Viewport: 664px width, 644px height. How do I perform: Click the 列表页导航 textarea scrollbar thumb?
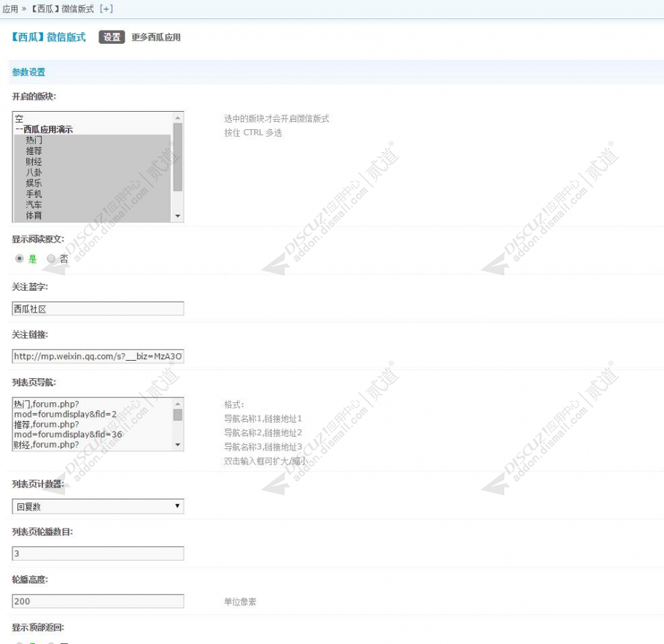pyautogui.click(x=178, y=415)
